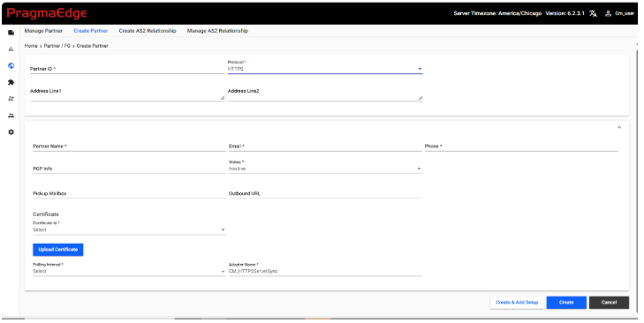The image size is (644, 323).
Task: Open the bar chart reports sidebar icon
Action: (11, 49)
